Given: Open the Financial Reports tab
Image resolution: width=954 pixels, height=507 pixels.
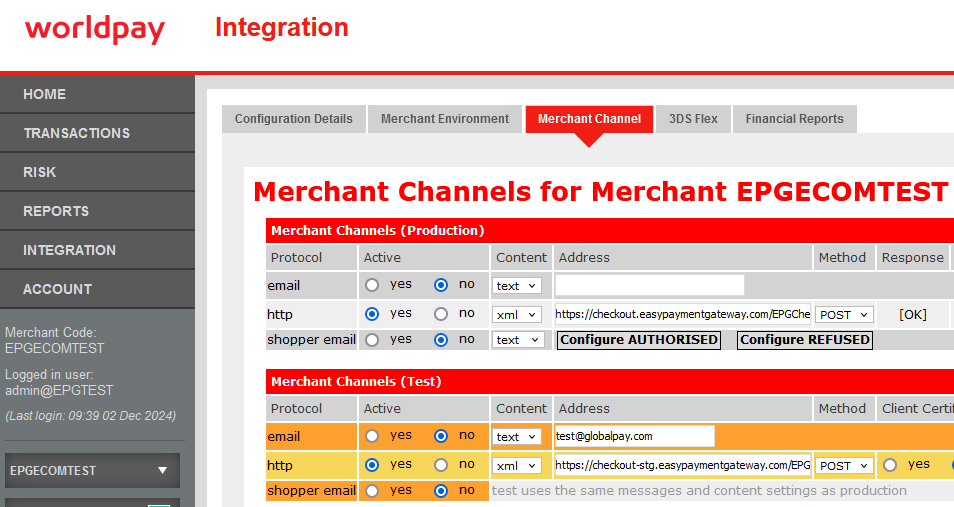Looking at the screenshot, I should click(795, 119).
